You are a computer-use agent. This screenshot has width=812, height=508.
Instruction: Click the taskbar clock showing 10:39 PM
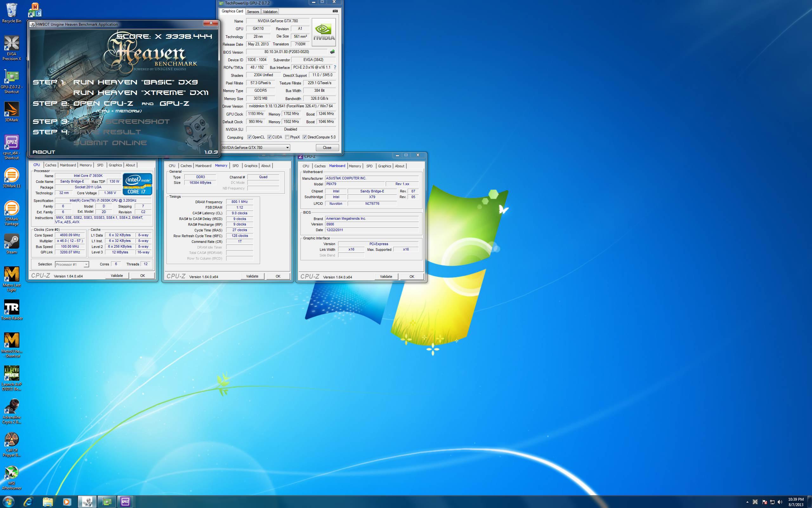(x=796, y=502)
